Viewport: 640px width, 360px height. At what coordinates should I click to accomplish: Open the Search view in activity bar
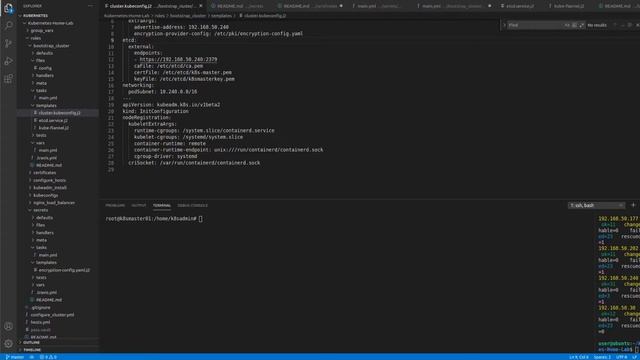[8, 25]
